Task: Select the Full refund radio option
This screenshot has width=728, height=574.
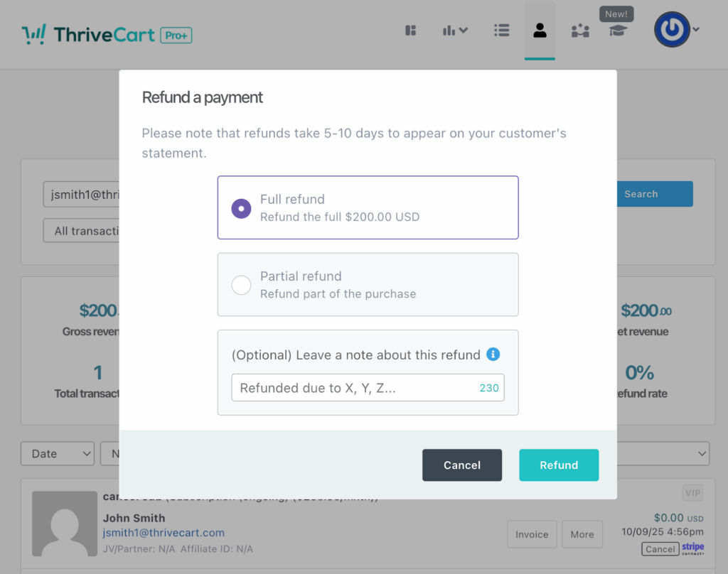Action: (242, 208)
